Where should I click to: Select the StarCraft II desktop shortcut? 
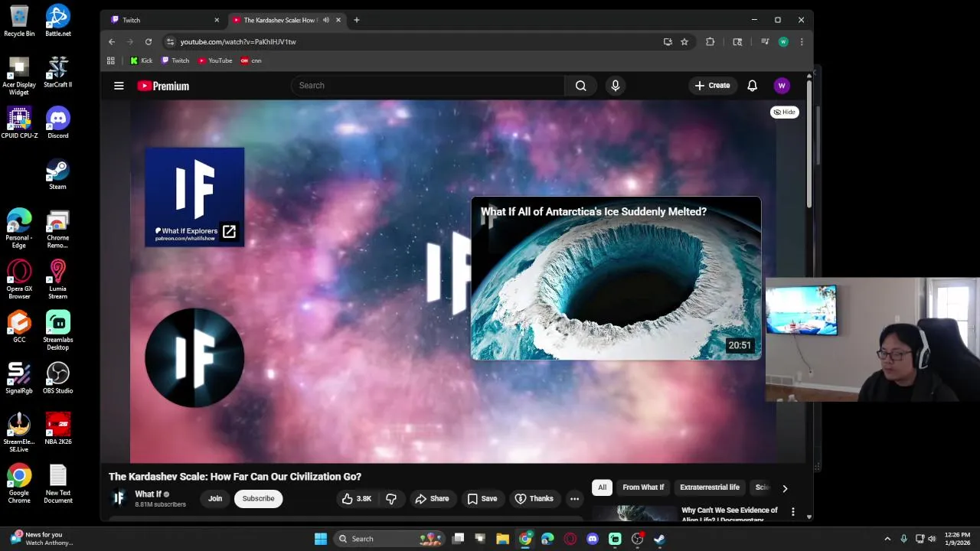coord(58,72)
